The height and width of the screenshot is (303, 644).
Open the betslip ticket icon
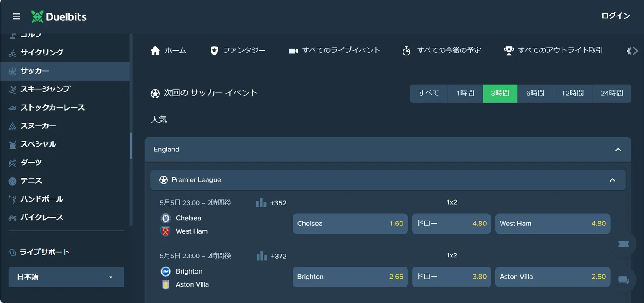[x=623, y=244]
